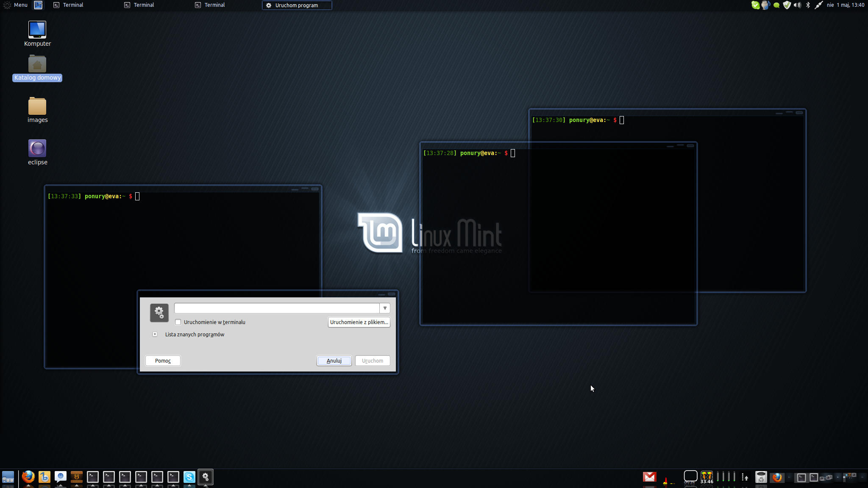Open the orange 'b' app in dock
The image size is (868, 488).
(x=45, y=477)
